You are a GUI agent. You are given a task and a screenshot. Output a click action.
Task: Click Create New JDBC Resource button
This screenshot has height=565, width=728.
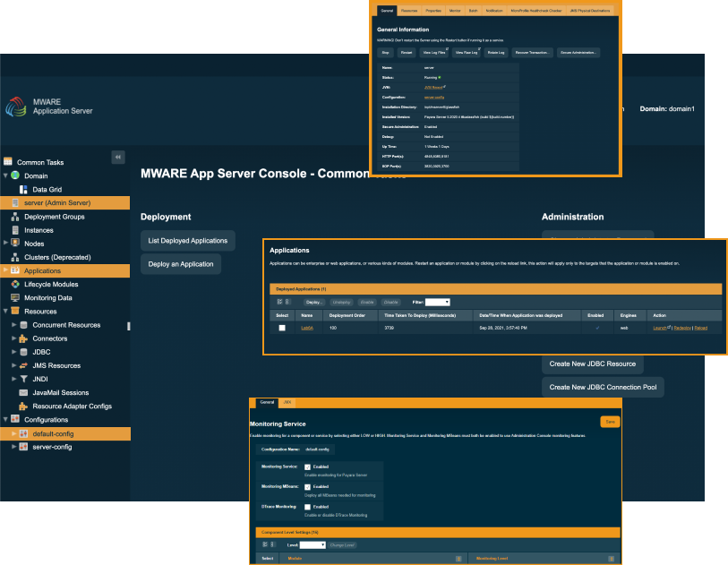point(593,364)
